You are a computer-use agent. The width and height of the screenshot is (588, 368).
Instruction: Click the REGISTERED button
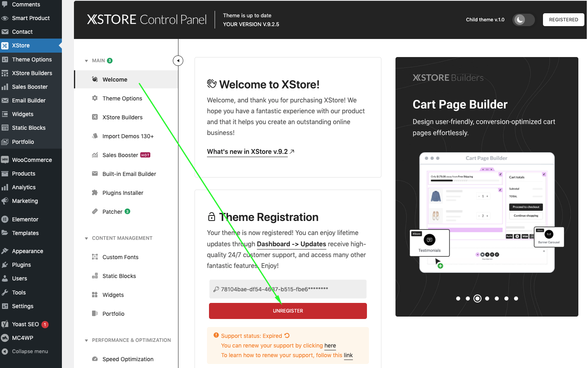point(563,20)
